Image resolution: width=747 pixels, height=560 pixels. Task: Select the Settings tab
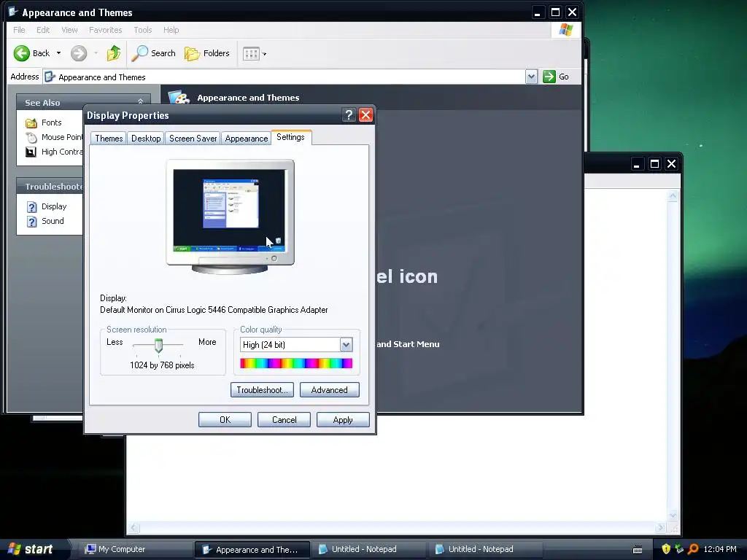(x=290, y=137)
